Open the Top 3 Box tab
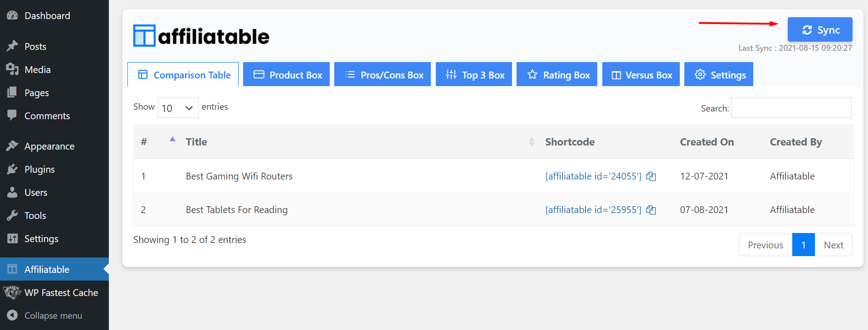The height and width of the screenshot is (330, 868). click(474, 74)
